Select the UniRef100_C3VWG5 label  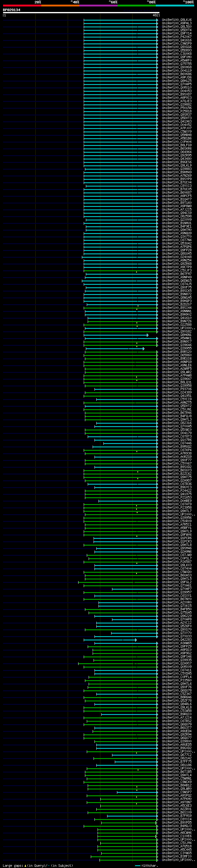click(176, 853)
